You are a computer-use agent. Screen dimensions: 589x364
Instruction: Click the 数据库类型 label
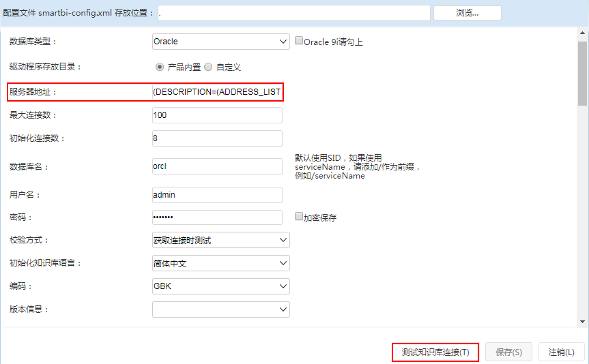tap(33, 42)
